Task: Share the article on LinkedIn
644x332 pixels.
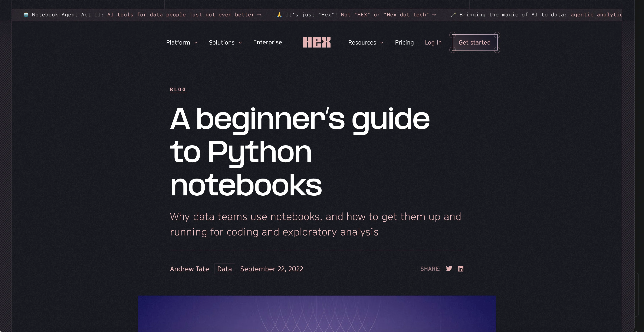Action: (x=460, y=268)
